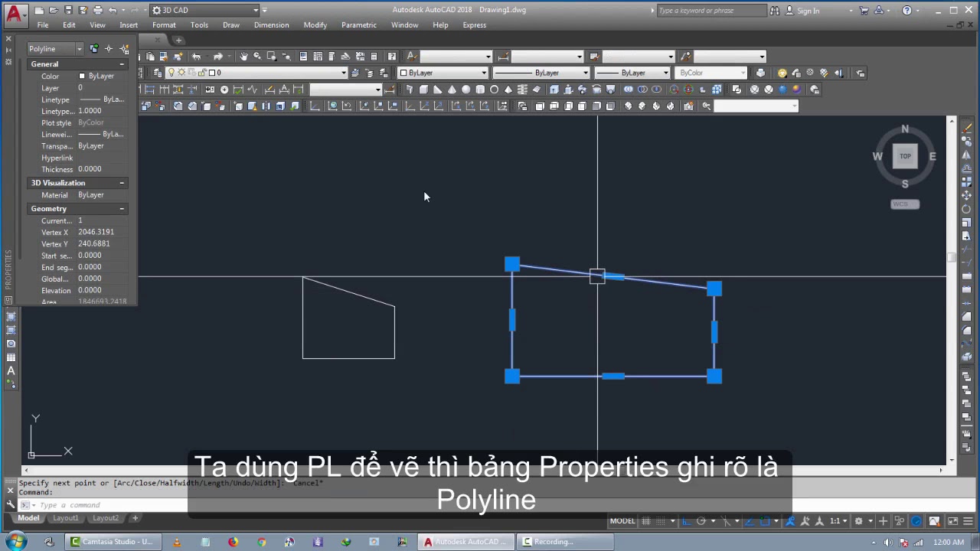
Task: Click the Plot printer icon in the quick access toolbar
Action: click(97, 10)
